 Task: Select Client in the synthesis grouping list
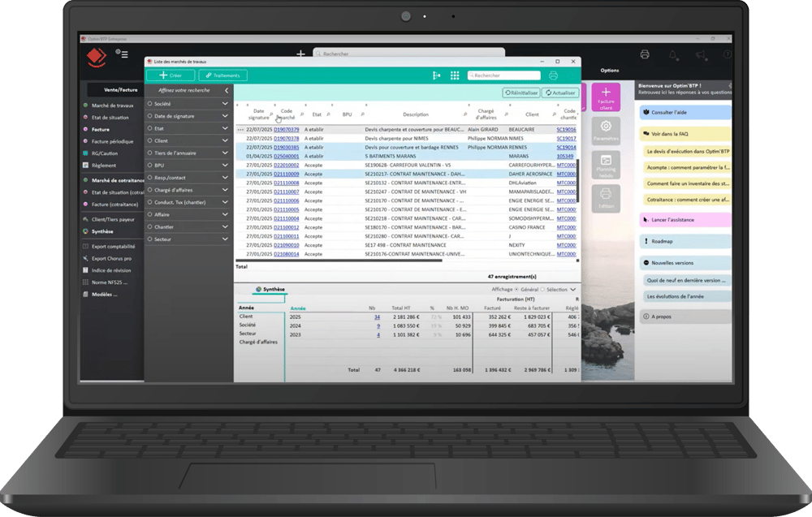[x=246, y=317]
